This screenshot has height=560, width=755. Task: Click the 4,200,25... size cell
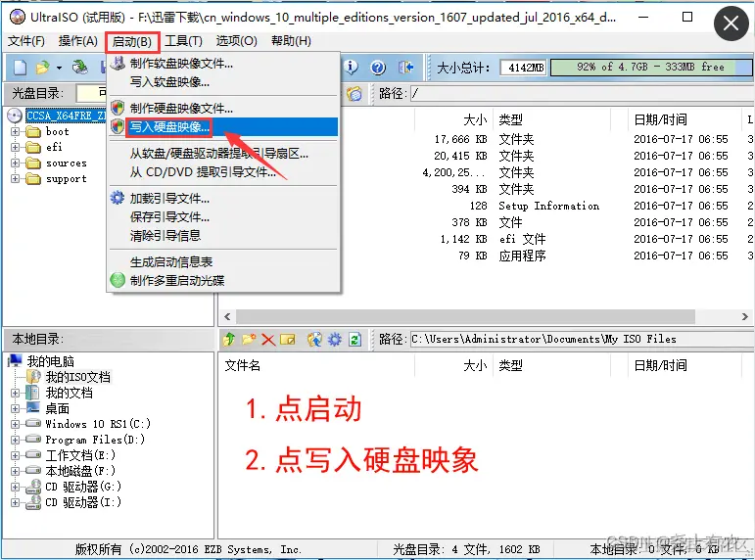click(x=453, y=172)
